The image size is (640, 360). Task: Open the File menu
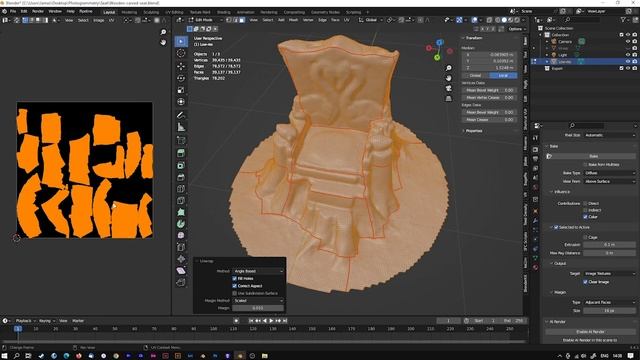(x=13, y=11)
